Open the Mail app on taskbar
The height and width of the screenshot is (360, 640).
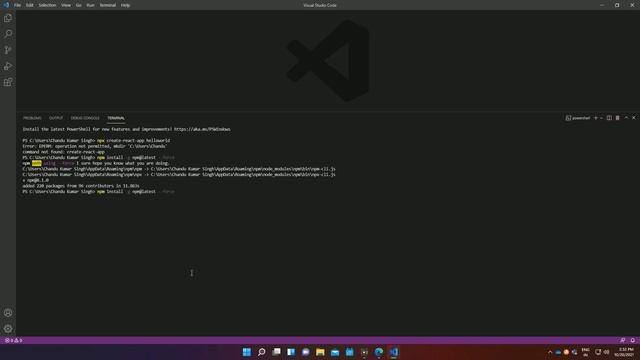point(335,352)
